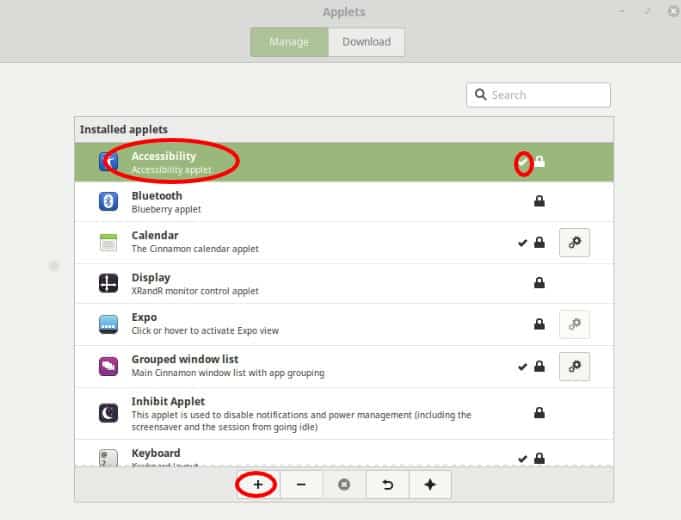The height and width of the screenshot is (520, 681).
Task: Click the uninstall circle-x button
Action: click(x=344, y=484)
